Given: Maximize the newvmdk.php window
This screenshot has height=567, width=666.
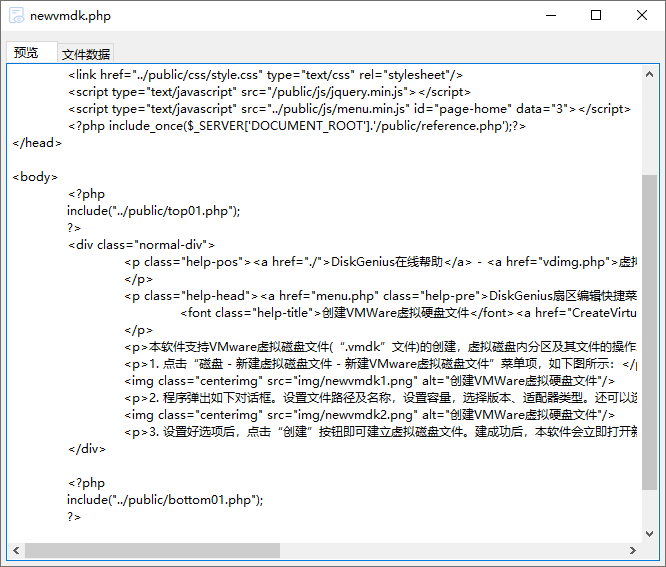Looking at the screenshot, I should (596, 15).
